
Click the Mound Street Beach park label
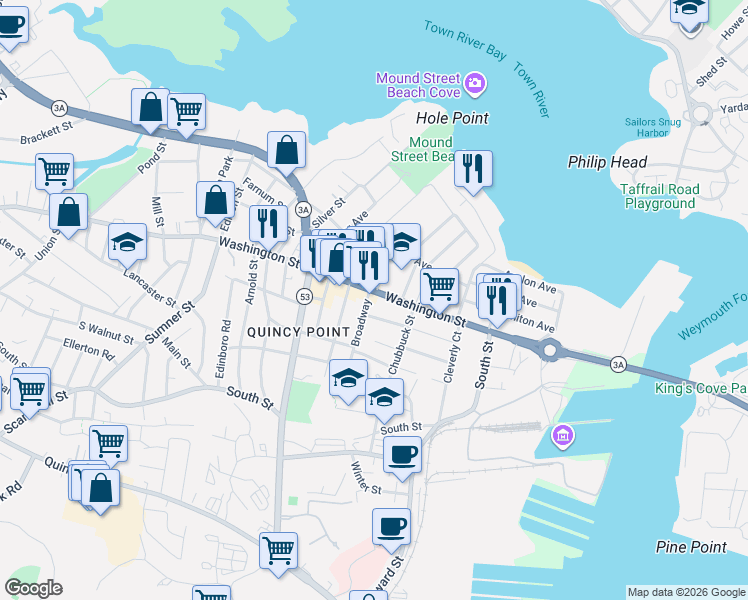tap(422, 149)
